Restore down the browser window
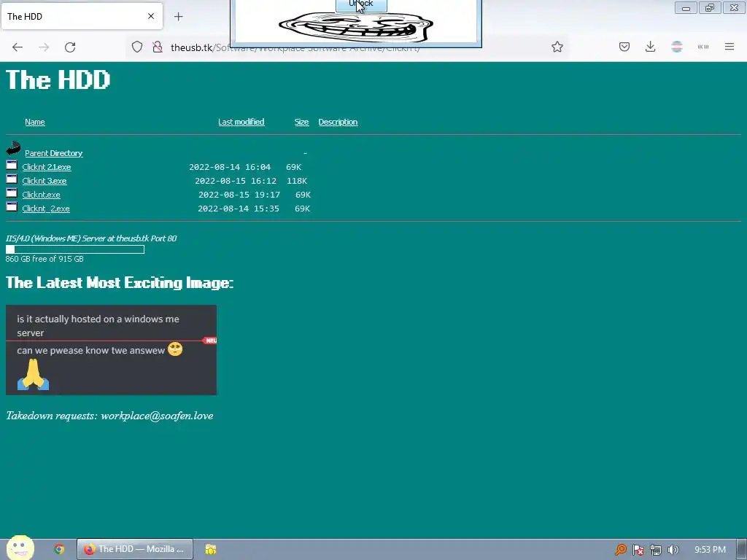The image size is (747, 560). pos(710,7)
